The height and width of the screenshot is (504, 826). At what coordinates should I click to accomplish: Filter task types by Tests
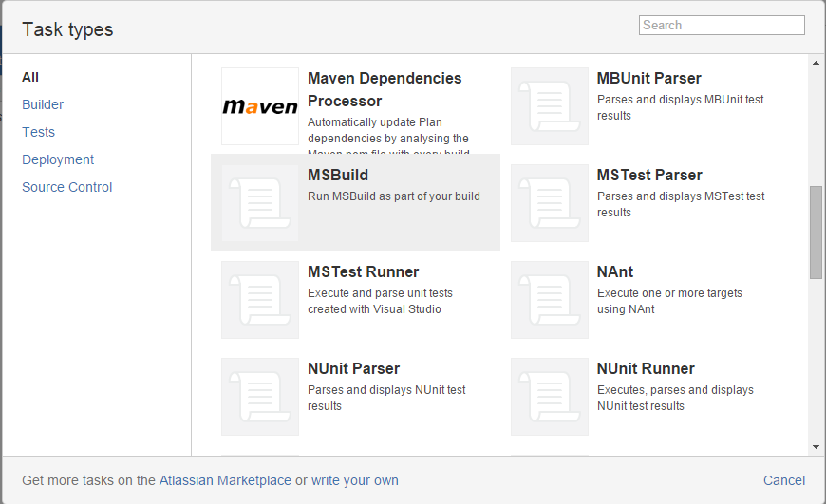pyautogui.click(x=39, y=132)
